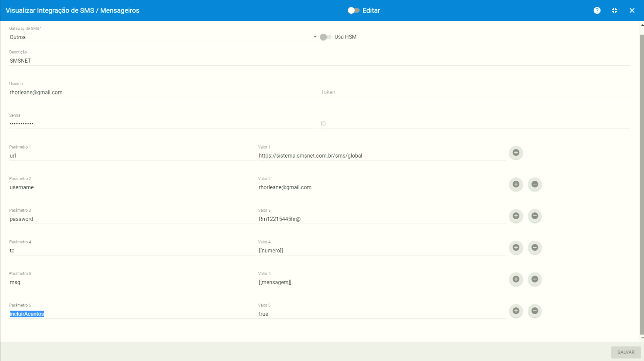Click the Descrição field containing SMSNET
Viewport: 644px width, 361px height.
pyautogui.click(x=319, y=60)
